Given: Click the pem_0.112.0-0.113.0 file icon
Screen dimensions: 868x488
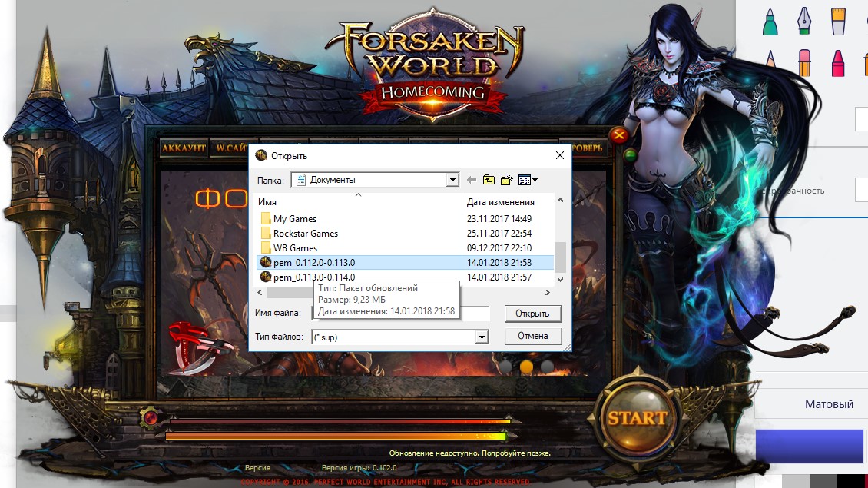Looking at the screenshot, I should click(x=266, y=262).
